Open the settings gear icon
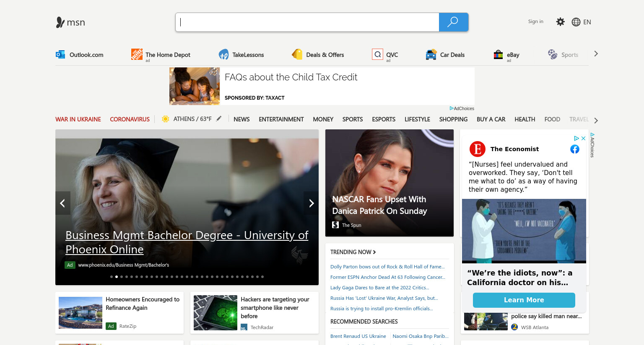Image resolution: width=644 pixels, height=345 pixels. 561,22
